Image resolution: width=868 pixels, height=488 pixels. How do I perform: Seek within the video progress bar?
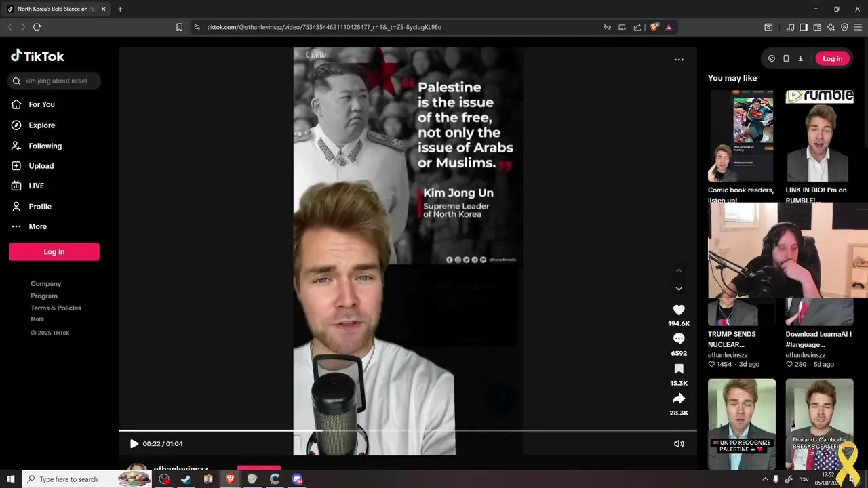[408, 430]
